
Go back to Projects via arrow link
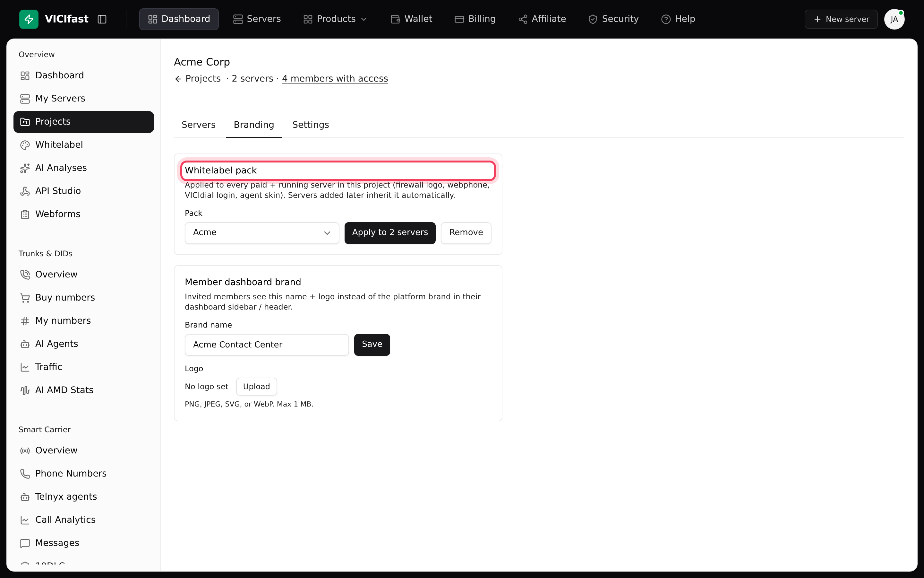[198, 79]
